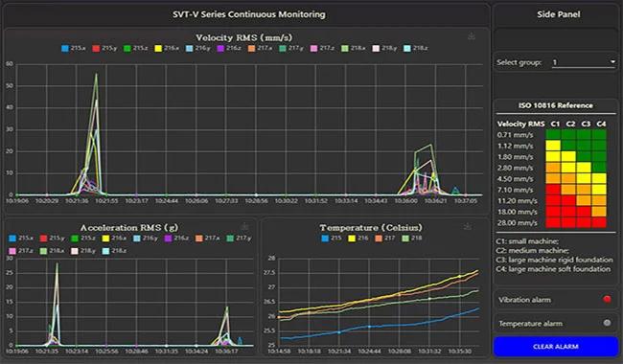623x364 pixels.
Task: Hide 216.z in Acceleration RMS legend
Action: coord(176,239)
